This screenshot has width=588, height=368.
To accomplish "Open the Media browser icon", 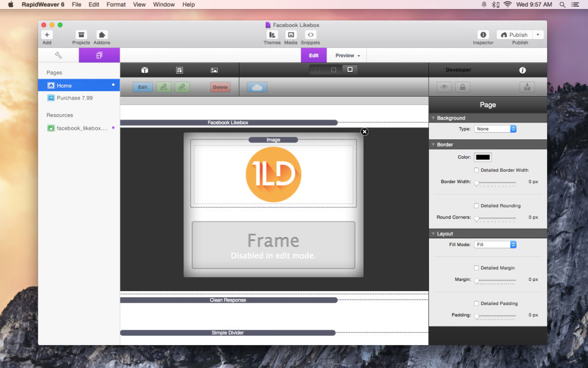I will pyautogui.click(x=290, y=35).
